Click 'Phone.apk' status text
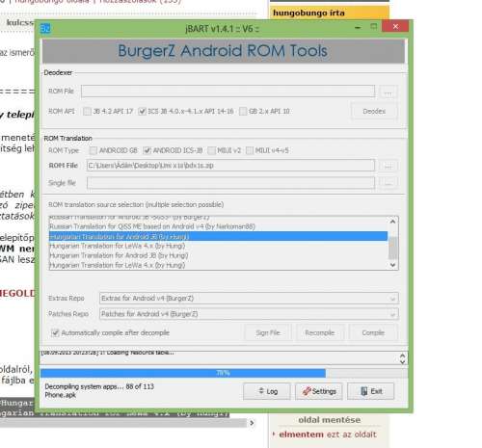The width and height of the screenshot is (482, 448). 61,395
